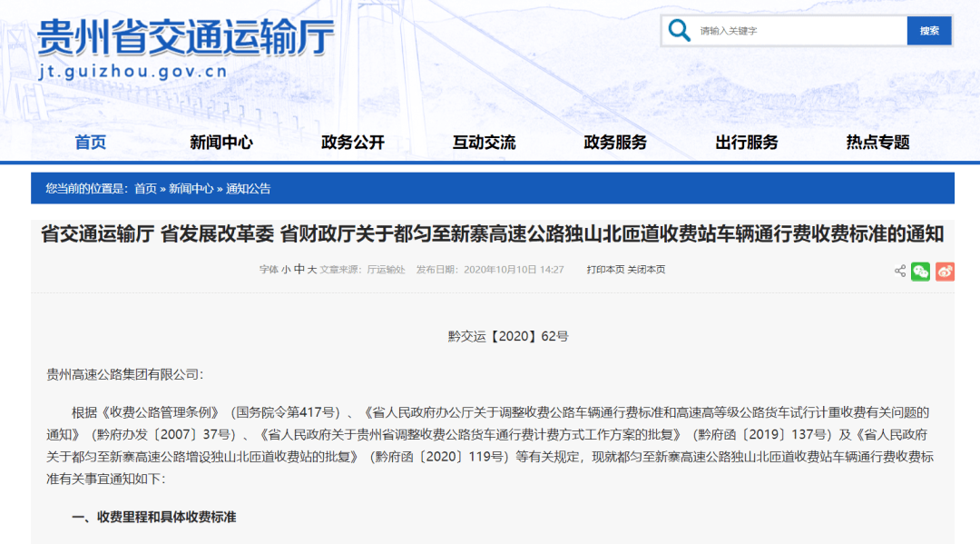Click the magnifier search icon
The height and width of the screenshot is (544, 980).
(679, 31)
